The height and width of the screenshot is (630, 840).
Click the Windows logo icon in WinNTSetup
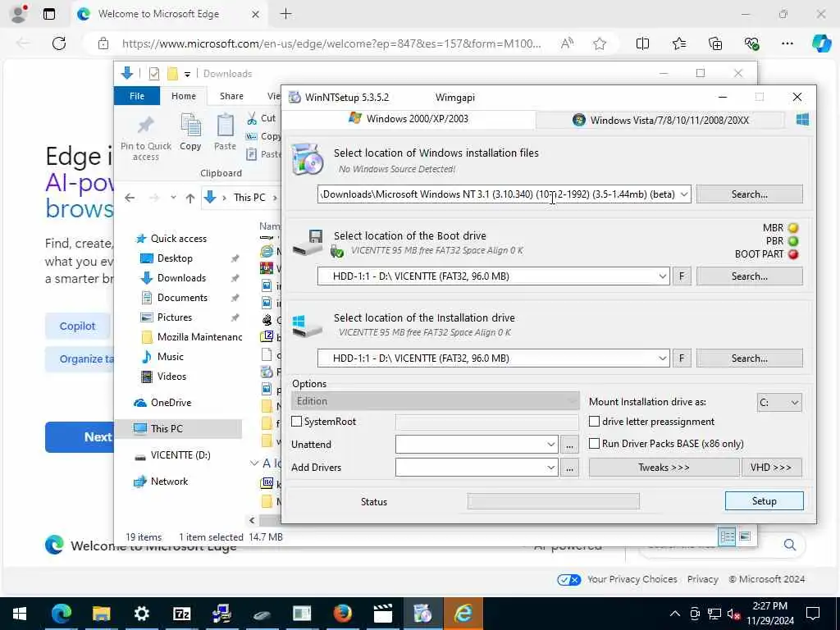pyautogui.click(x=802, y=120)
